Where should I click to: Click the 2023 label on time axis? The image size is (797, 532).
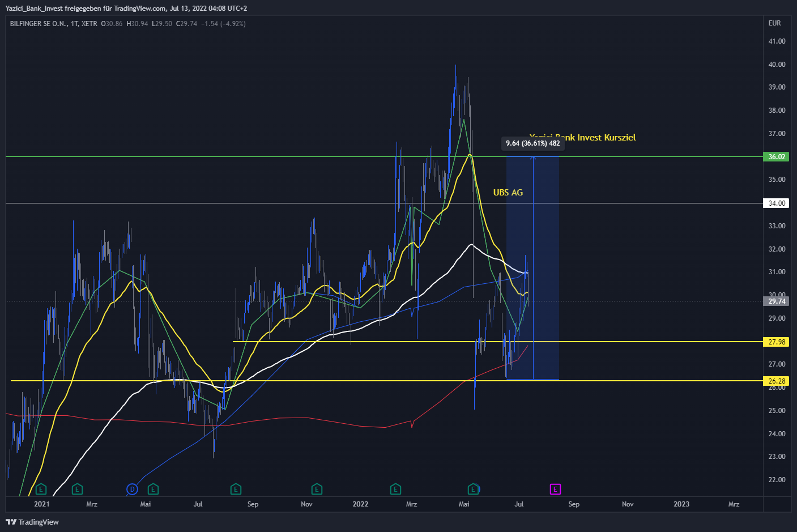tap(681, 504)
